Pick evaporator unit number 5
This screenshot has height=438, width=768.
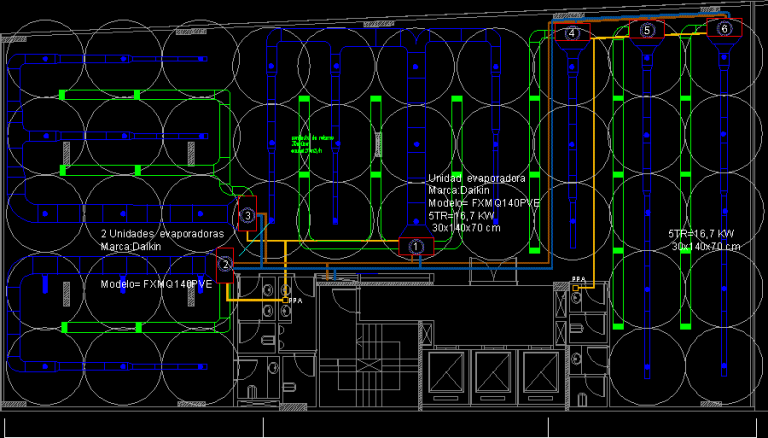pos(647,29)
